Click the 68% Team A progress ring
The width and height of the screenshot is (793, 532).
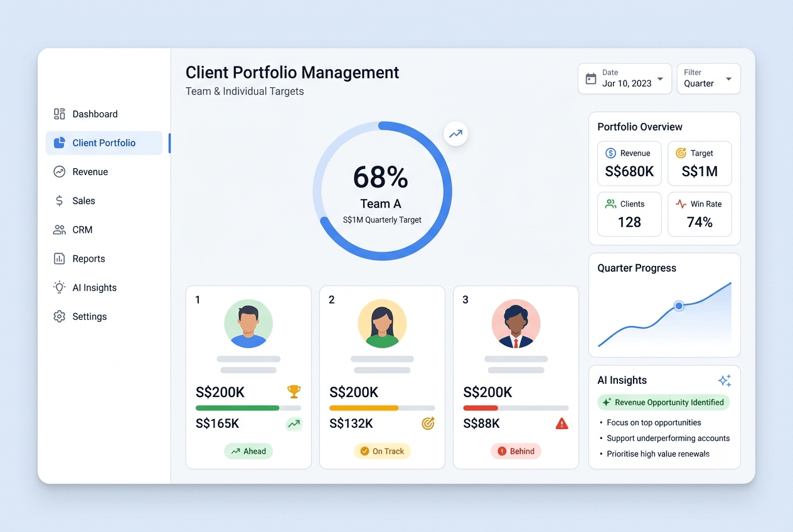[382, 191]
